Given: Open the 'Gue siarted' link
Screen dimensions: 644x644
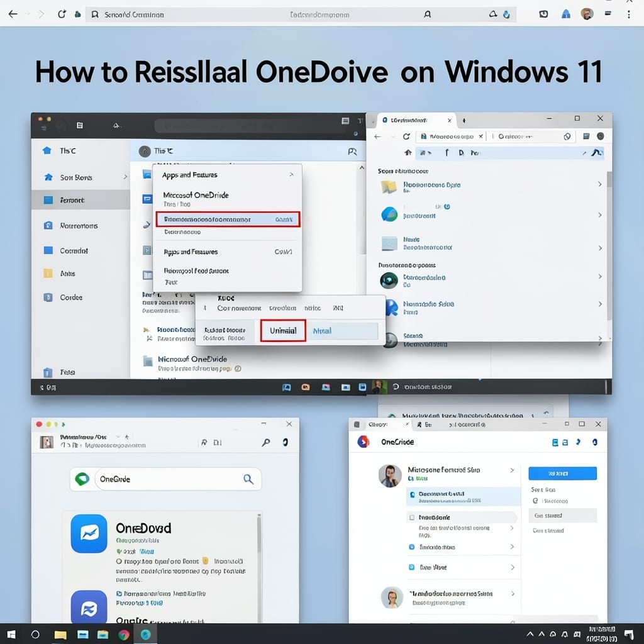Looking at the screenshot, I should coord(548,531).
